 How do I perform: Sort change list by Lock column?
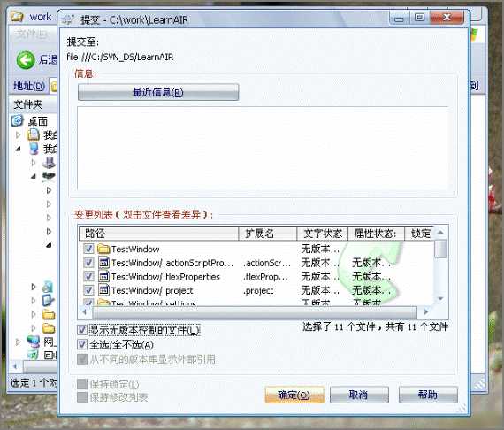[x=419, y=234]
